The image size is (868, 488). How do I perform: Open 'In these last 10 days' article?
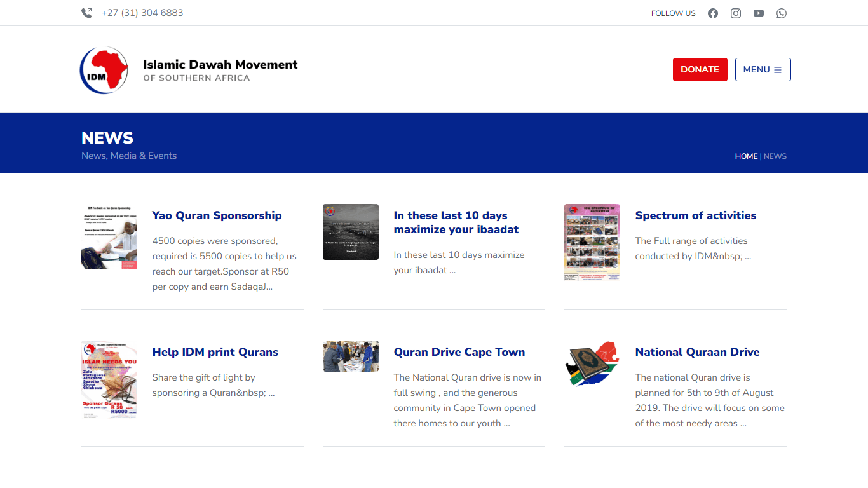[456, 222]
